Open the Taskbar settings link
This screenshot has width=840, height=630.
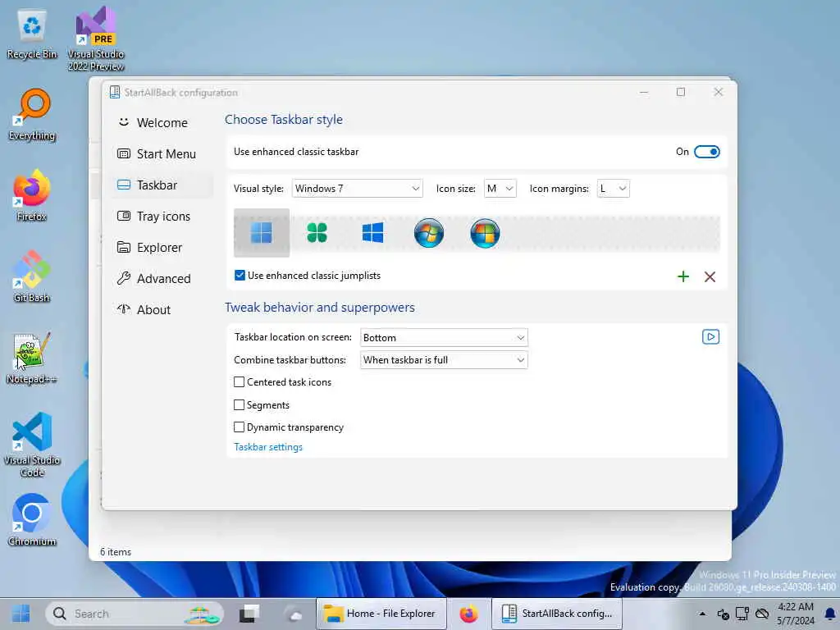[x=268, y=447]
